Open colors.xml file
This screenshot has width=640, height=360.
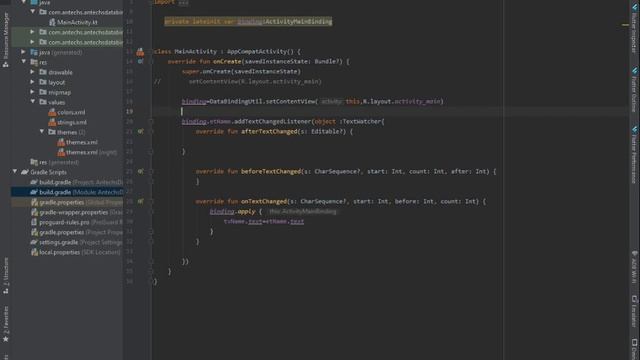pyautogui.click(x=71, y=112)
